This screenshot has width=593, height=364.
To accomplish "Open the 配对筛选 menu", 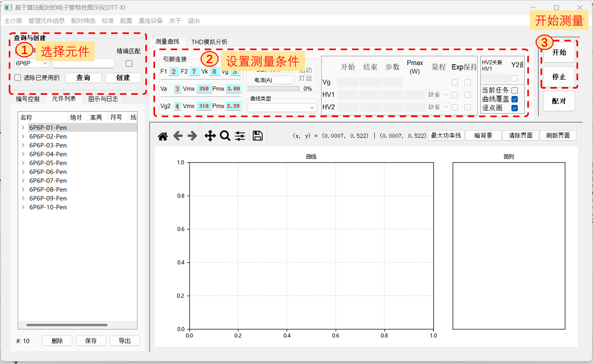I will point(83,21).
